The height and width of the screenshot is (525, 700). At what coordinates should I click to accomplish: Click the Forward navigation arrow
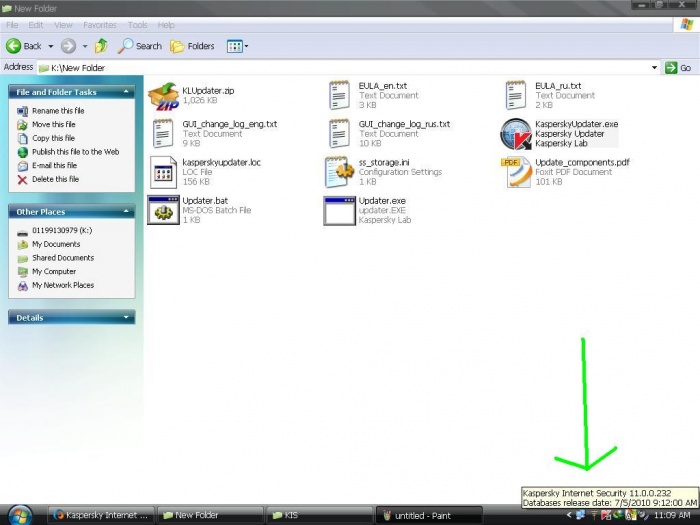[68, 46]
